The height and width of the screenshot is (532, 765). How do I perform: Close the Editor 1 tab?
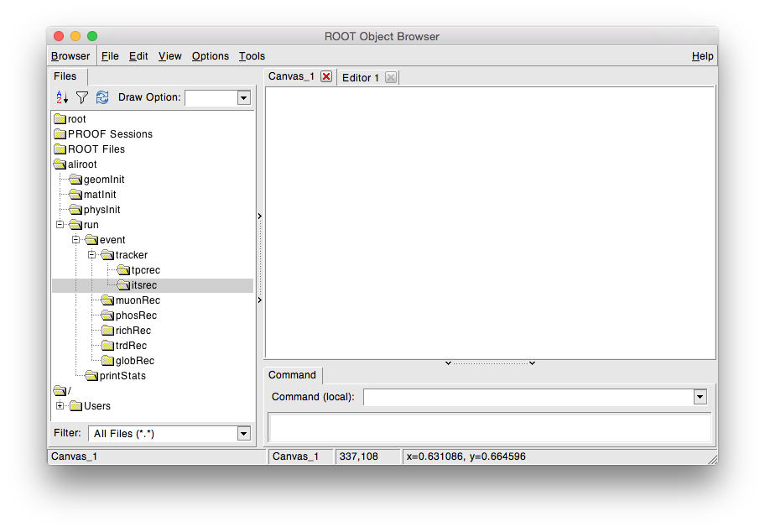(390, 77)
